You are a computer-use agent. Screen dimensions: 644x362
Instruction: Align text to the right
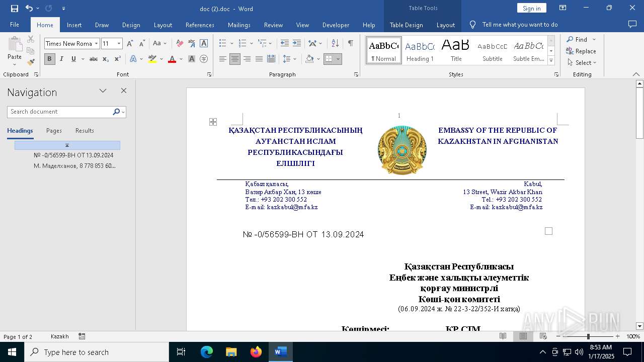point(247,59)
